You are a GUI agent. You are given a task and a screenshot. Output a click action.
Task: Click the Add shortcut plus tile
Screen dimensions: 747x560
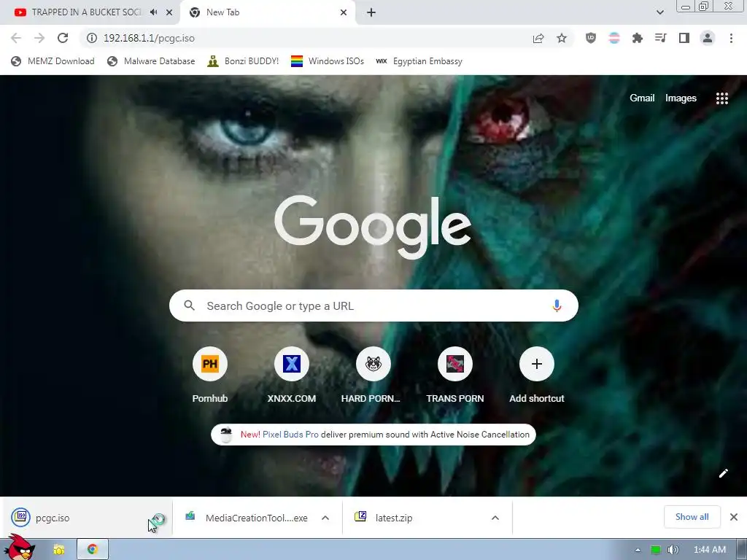pos(536,365)
